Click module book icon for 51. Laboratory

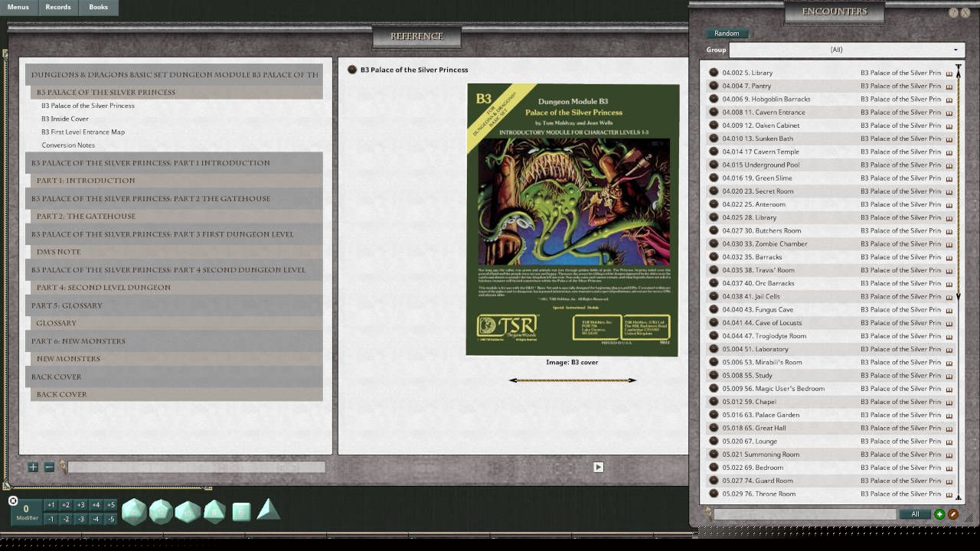coord(949,350)
